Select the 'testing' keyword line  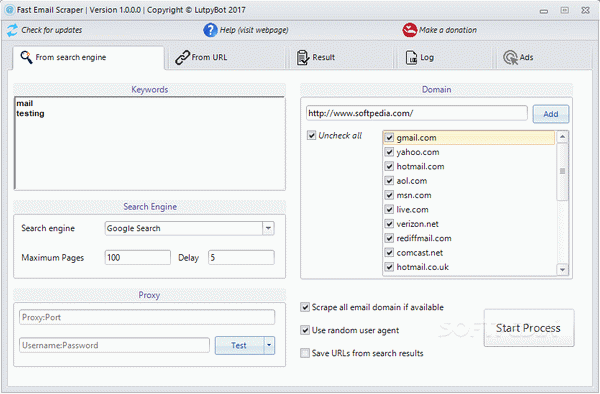pyautogui.click(x=30, y=114)
